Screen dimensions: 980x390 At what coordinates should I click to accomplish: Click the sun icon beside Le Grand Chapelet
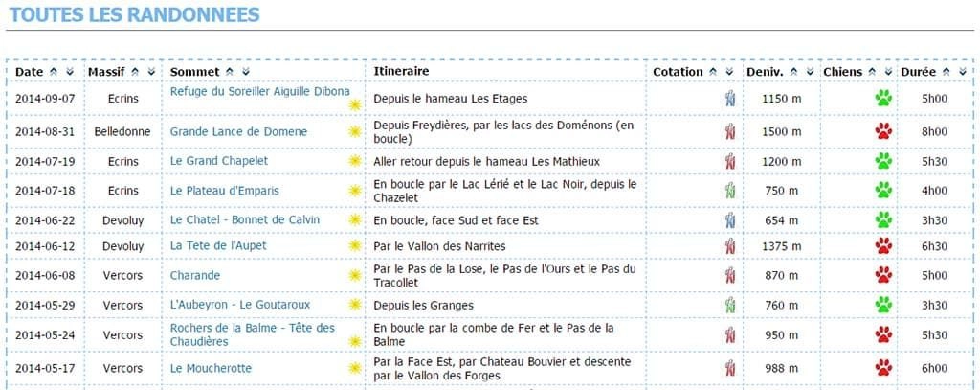coord(355,161)
